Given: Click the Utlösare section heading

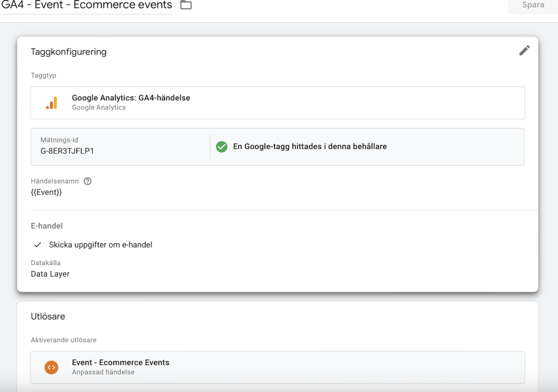Looking at the screenshot, I should click(x=48, y=317).
